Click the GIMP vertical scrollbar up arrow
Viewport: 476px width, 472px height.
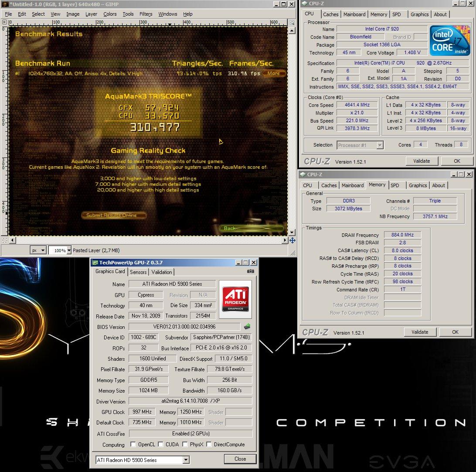(292, 31)
